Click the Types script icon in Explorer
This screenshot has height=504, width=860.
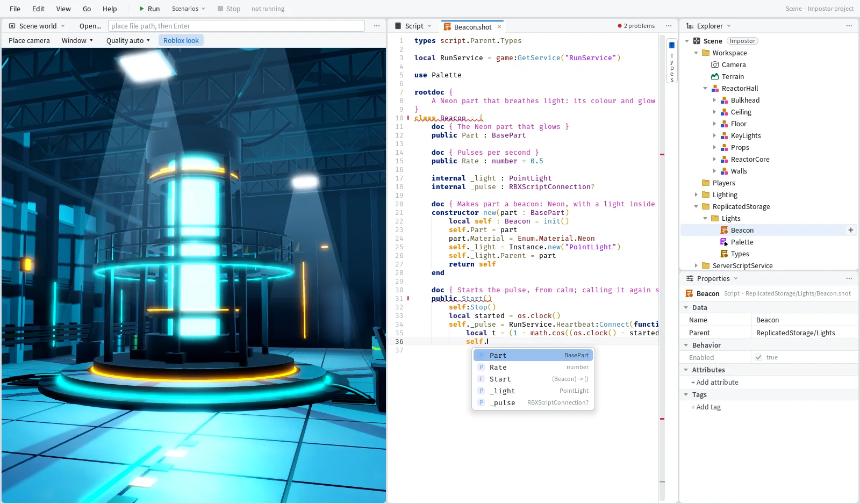[x=724, y=254]
